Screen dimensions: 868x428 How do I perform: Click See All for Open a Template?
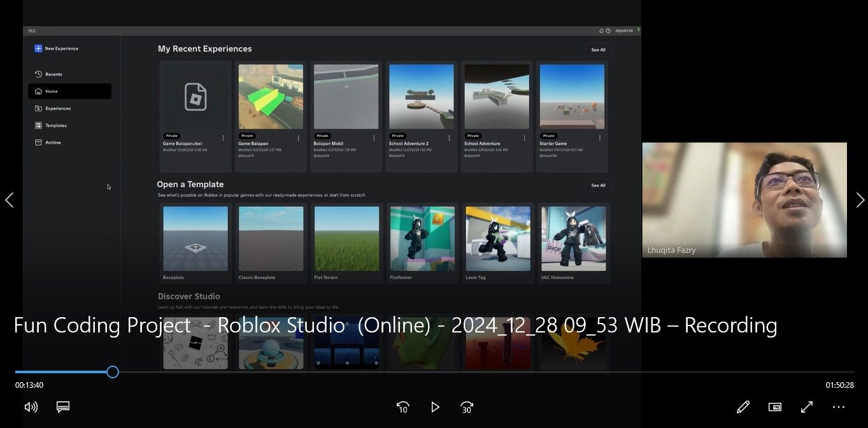coord(599,185)
